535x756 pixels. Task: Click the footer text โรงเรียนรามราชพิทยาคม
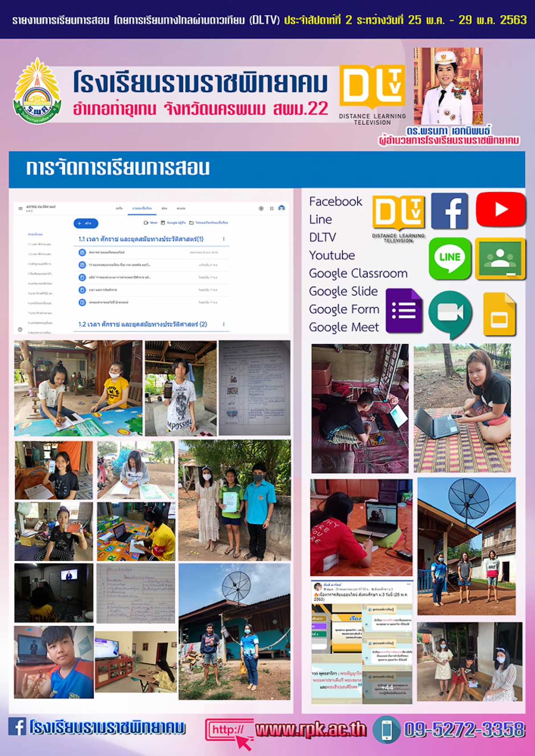click(107, 727)
